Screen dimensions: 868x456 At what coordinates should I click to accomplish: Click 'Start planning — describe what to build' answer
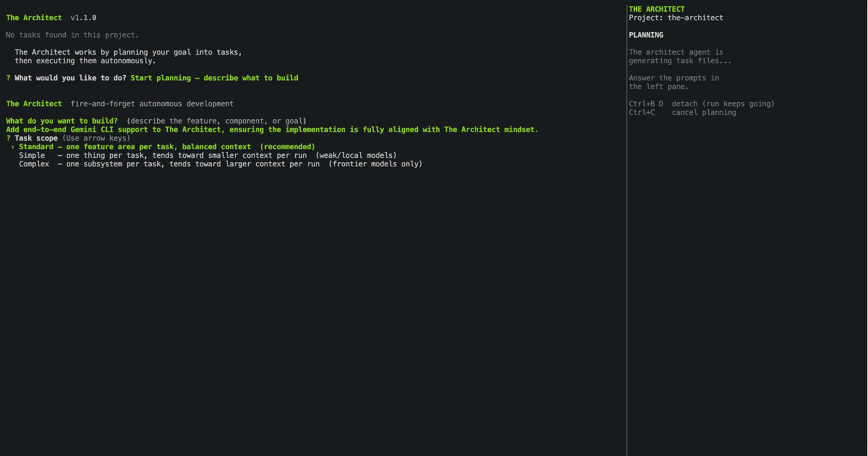[214, 78]
